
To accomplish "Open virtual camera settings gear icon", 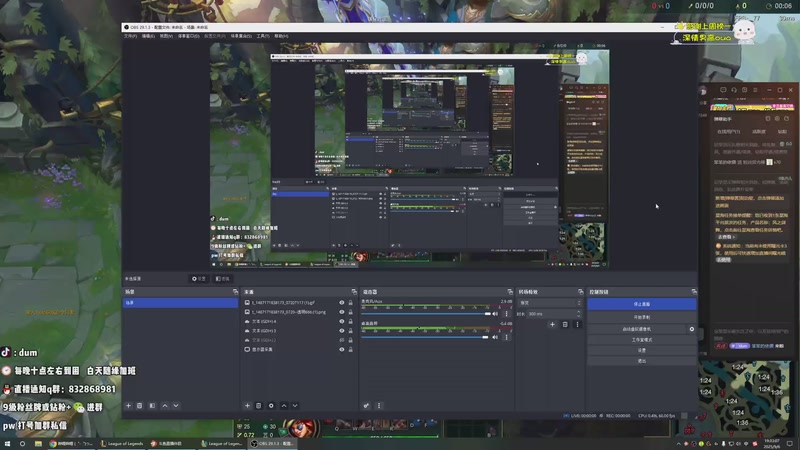I will pos(692,329).
